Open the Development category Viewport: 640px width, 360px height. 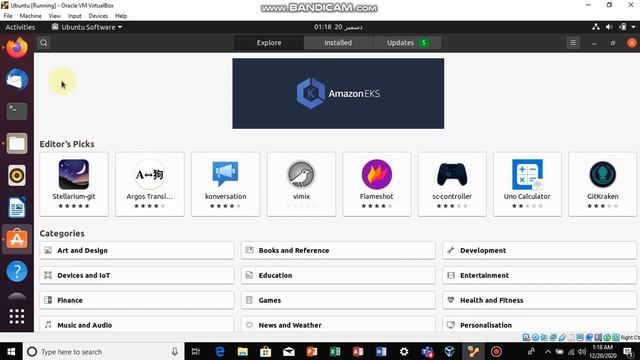pyautogui.click(x=540, y=250)
